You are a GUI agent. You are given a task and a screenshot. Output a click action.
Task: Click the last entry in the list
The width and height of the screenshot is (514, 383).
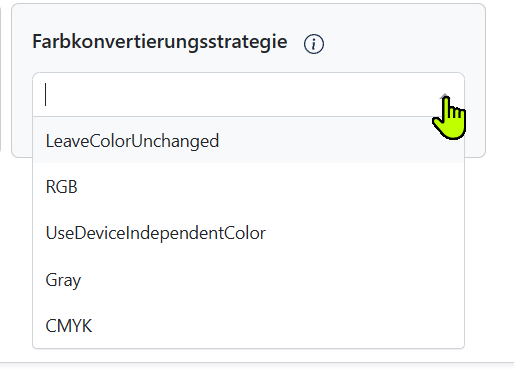click(x=248, y=325)
